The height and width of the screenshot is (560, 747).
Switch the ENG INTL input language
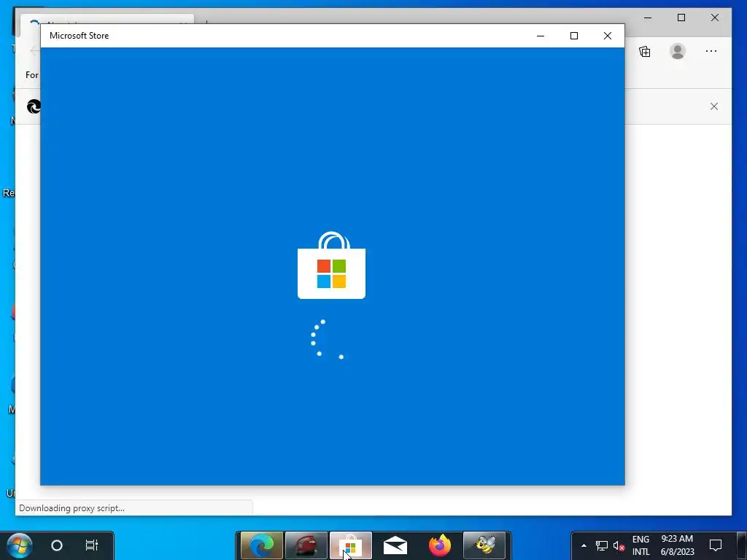coord(640,545)
